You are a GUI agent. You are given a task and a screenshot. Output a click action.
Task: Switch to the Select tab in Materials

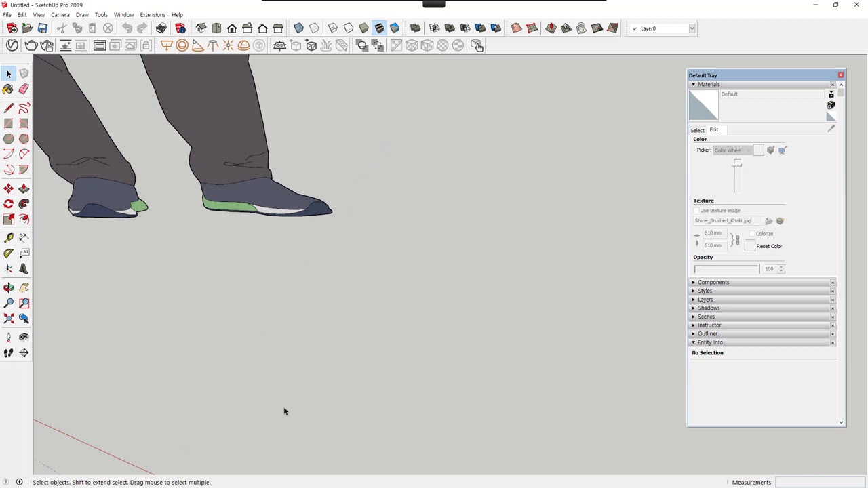697,130
